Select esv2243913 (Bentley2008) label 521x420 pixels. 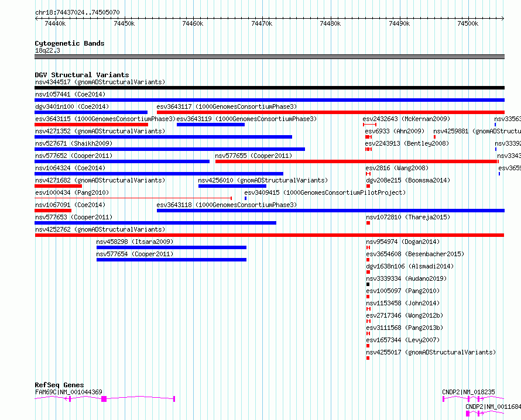[x=407, y=143]
